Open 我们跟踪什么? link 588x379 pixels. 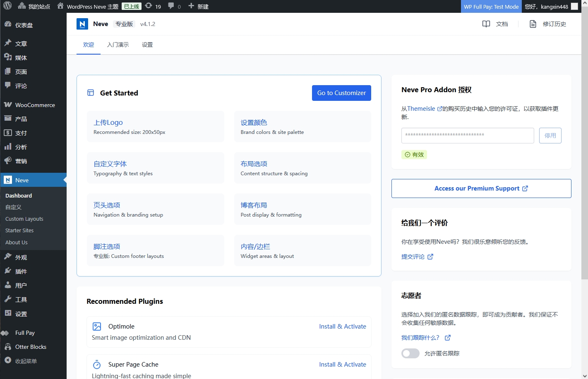tap(426, 338)
